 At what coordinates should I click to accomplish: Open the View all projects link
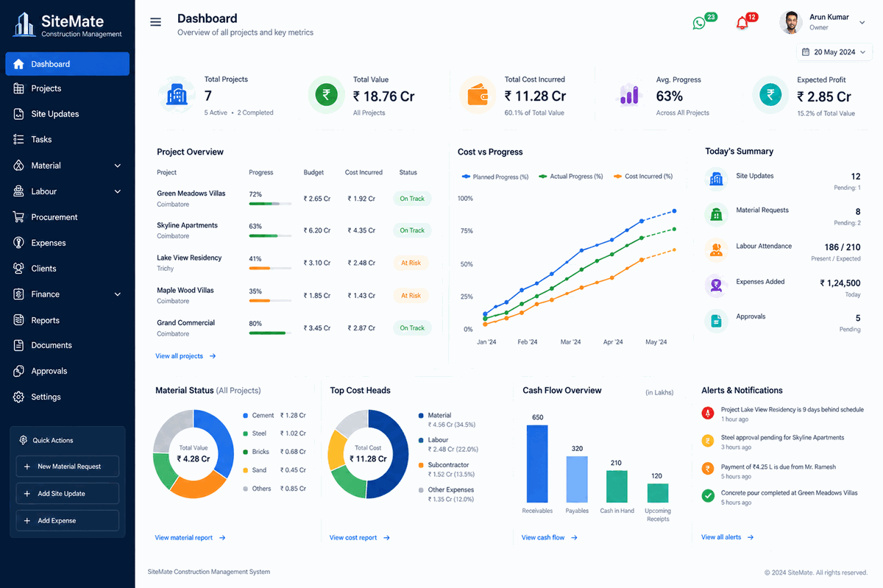(x=185, y=356)
